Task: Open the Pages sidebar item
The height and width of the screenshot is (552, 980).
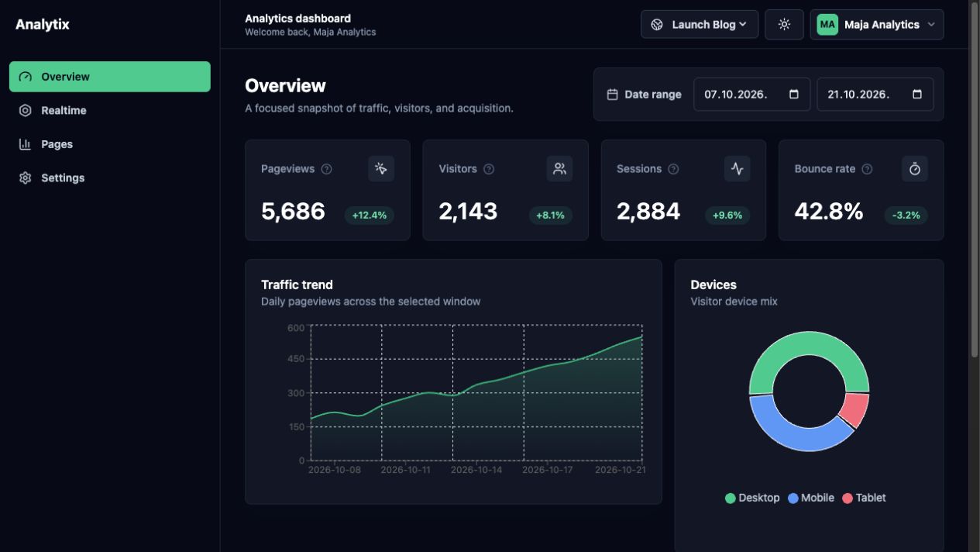Action: tap(110, 144)
